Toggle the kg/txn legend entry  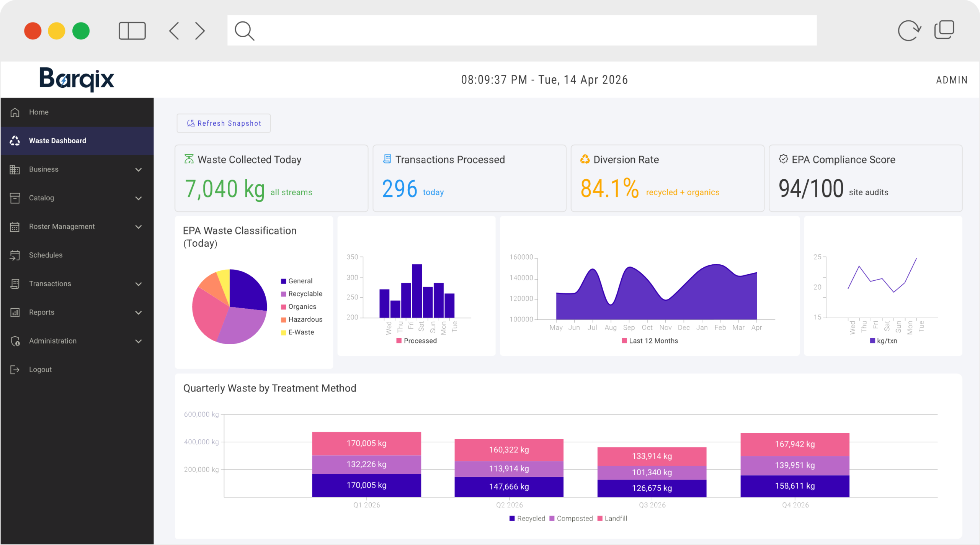tap(884, 341)
